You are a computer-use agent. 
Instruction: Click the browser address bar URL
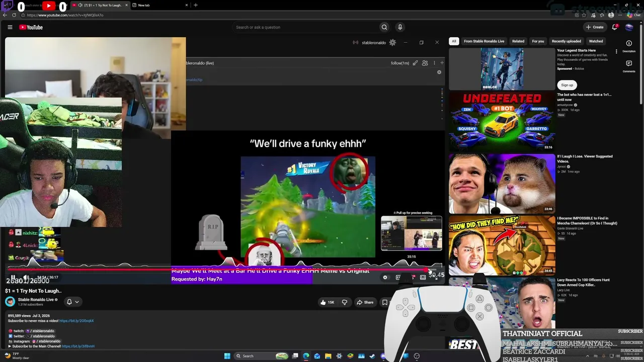(65, 15)
